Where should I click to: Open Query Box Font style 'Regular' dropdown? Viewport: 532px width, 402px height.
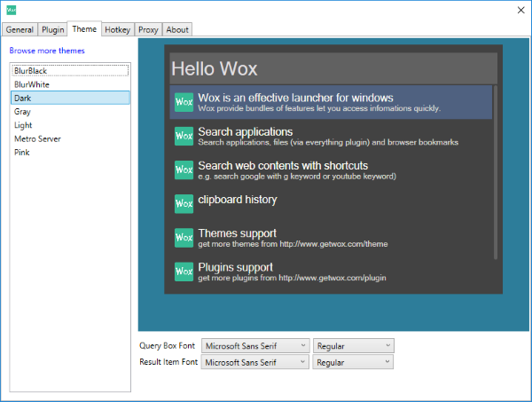point(354,345)
